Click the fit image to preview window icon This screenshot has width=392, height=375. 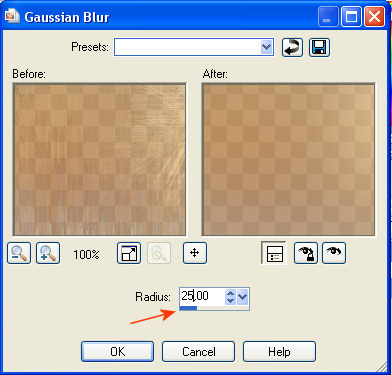point(129,253)
